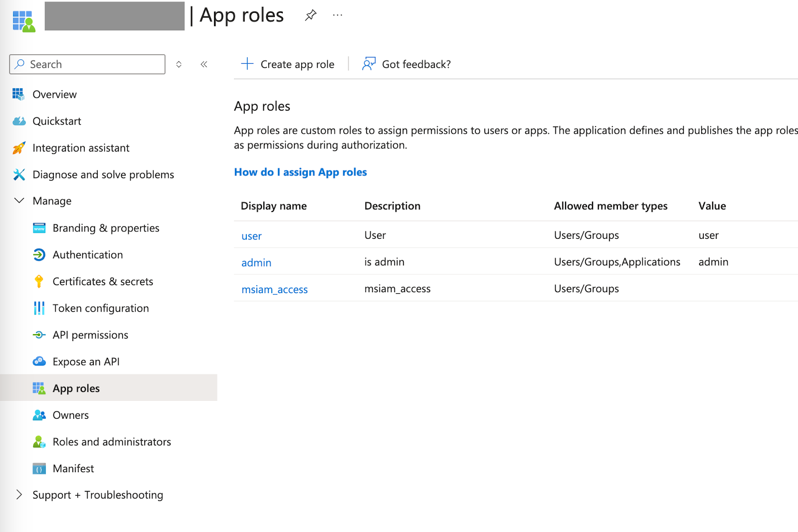Image resolution: width=798 pixels, height=532 pixels.
Task: Open the How do I assign App roles link
Action: (300, 172)
